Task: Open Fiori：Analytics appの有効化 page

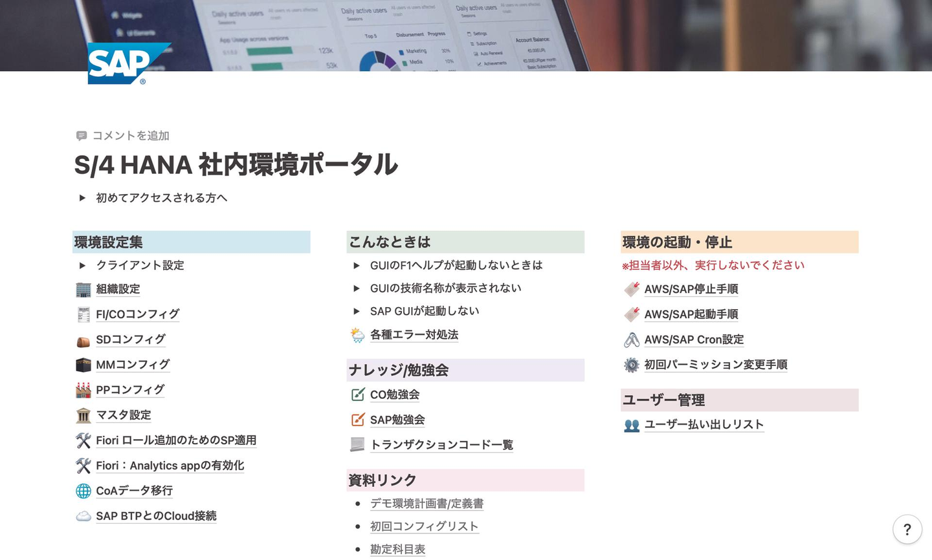Action: (170, 466)
